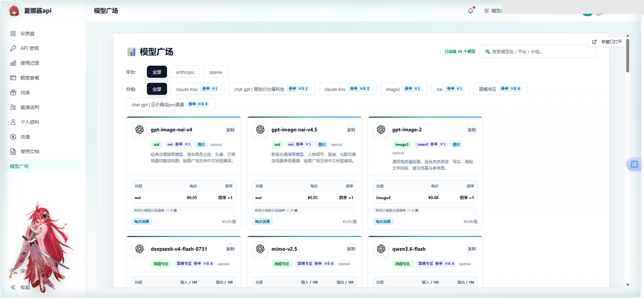This screenshot has height=298, width=644.
Task: Click the 模型广场 heading chart icon
Action: (131, 52)
